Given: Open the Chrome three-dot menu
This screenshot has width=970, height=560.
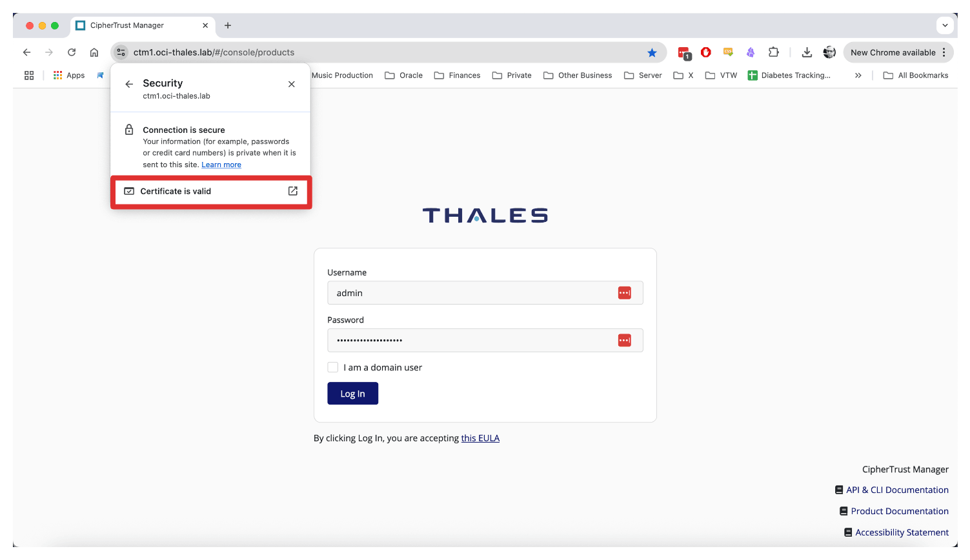Looking at the screenshot, I should (944, 52).
